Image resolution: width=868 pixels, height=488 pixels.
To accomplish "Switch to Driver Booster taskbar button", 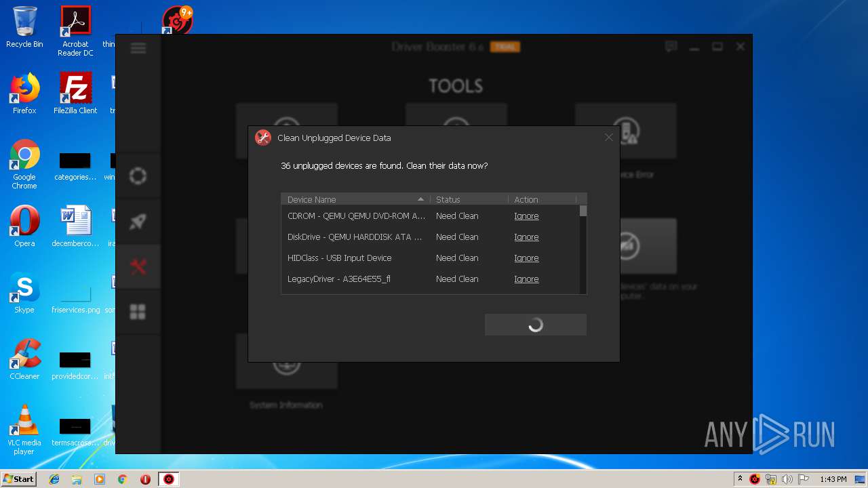I will pos(169,479).
